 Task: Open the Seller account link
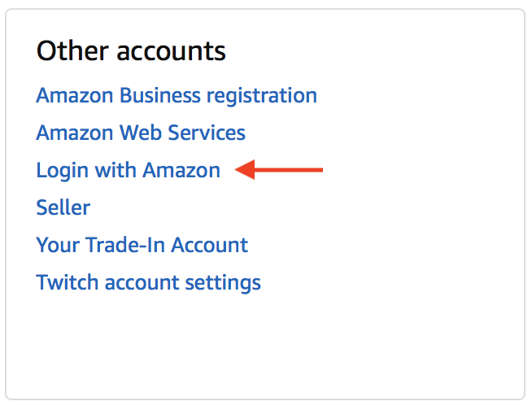pyautogui.click(x=63, y=208)
